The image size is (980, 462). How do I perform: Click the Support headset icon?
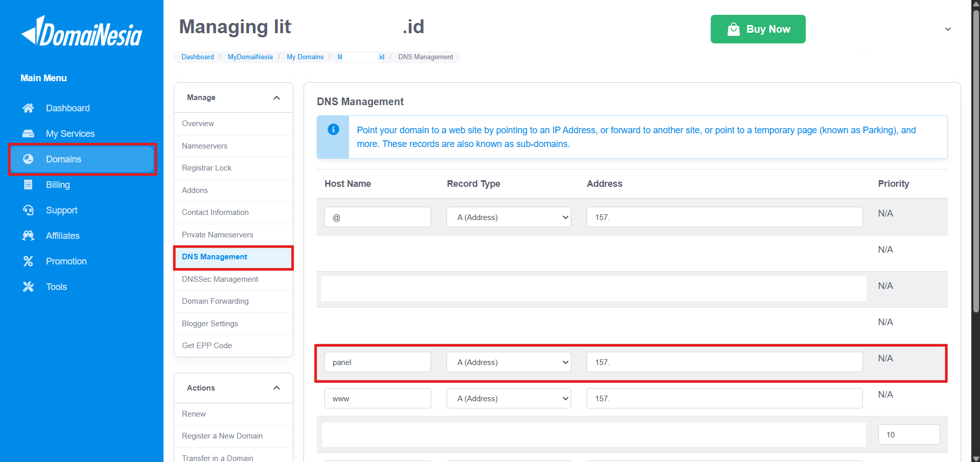click(x=28, y=210)
